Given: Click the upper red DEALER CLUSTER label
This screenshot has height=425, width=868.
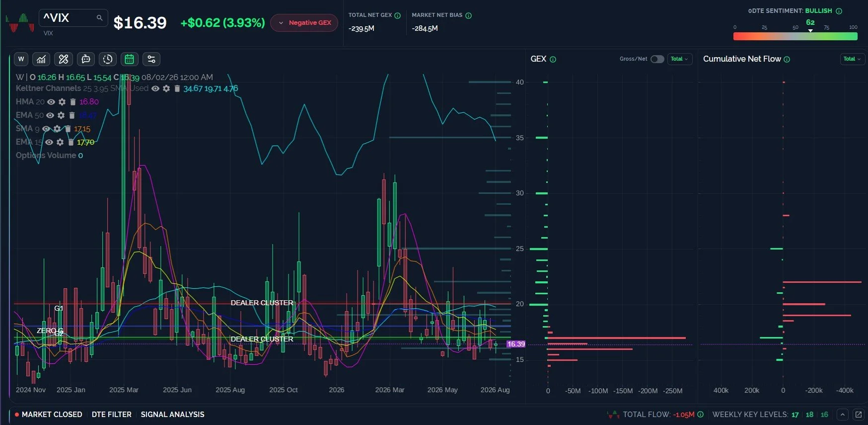Looking at the screenshot, I should [262, 303].
